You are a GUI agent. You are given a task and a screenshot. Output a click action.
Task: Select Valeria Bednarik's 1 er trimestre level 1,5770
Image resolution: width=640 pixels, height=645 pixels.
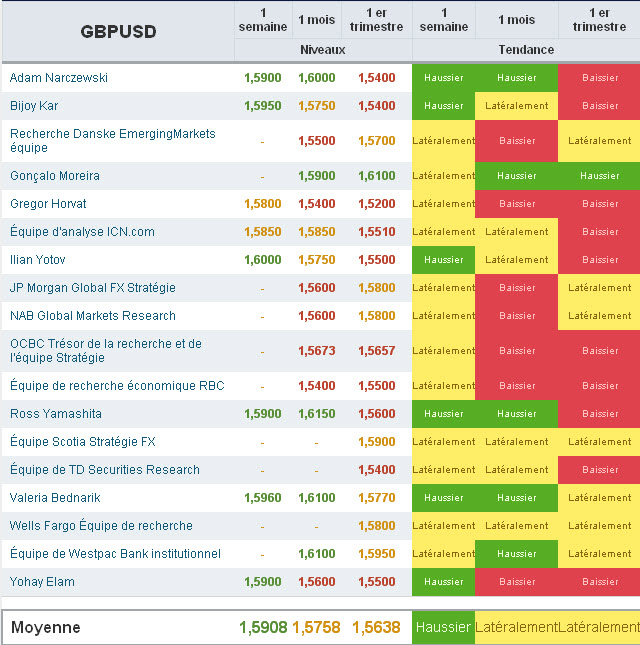coord(377,498)
